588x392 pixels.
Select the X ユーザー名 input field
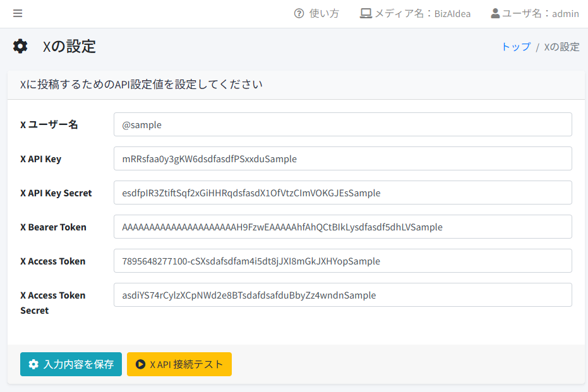point(342,124)
